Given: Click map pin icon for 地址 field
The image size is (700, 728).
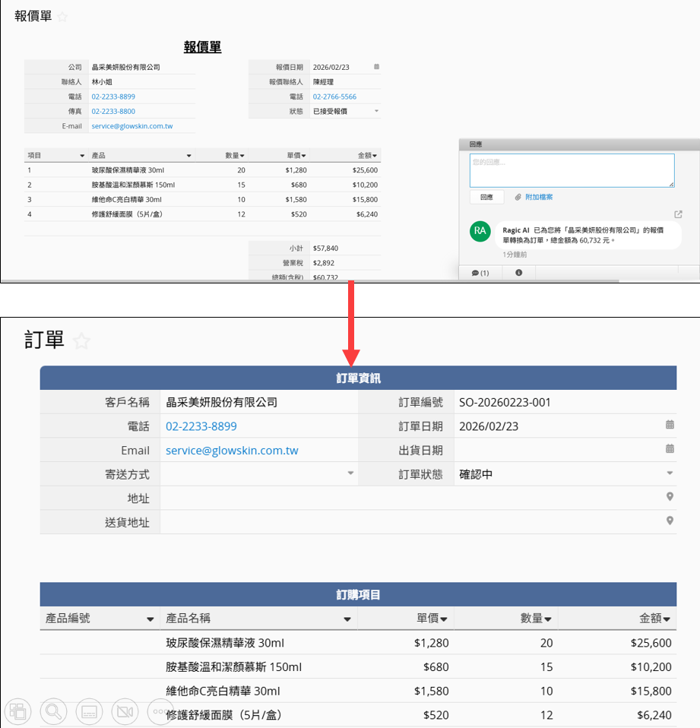Looking at the screenshot, I should click(x=670, y=497).
